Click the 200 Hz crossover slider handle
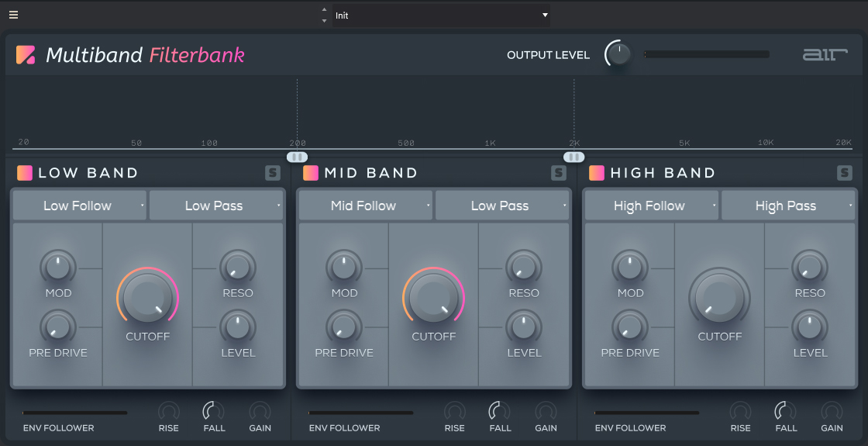868x446 pixels. [x=297, y=157]
